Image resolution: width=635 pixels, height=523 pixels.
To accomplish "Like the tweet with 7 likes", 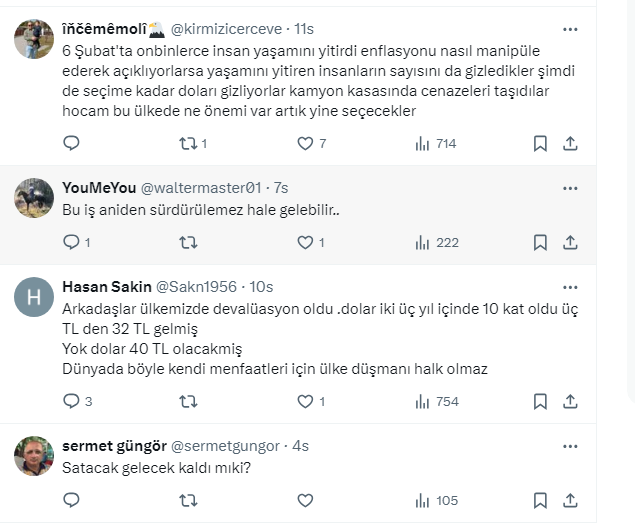I will (x=305, y=144).
